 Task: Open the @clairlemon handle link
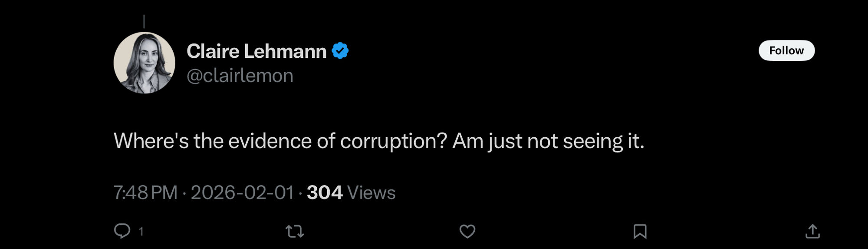click(x=240, y=76)
